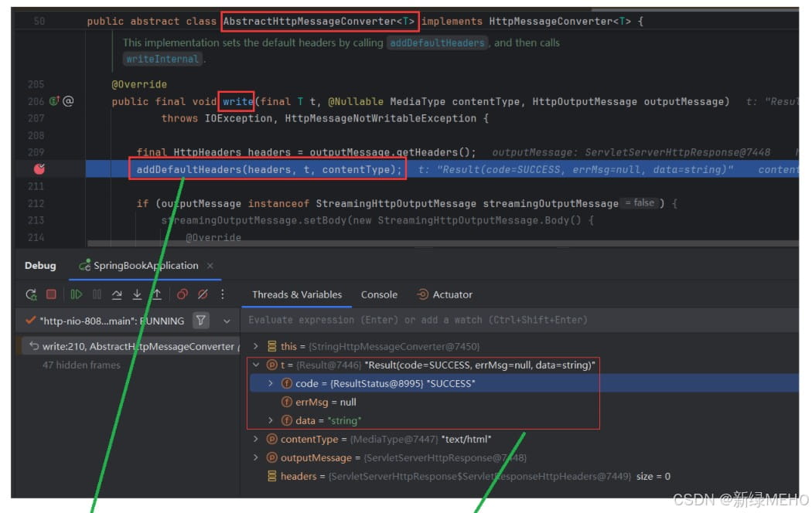
Task: Click the Debug tool window title
Action: [40, 266]
